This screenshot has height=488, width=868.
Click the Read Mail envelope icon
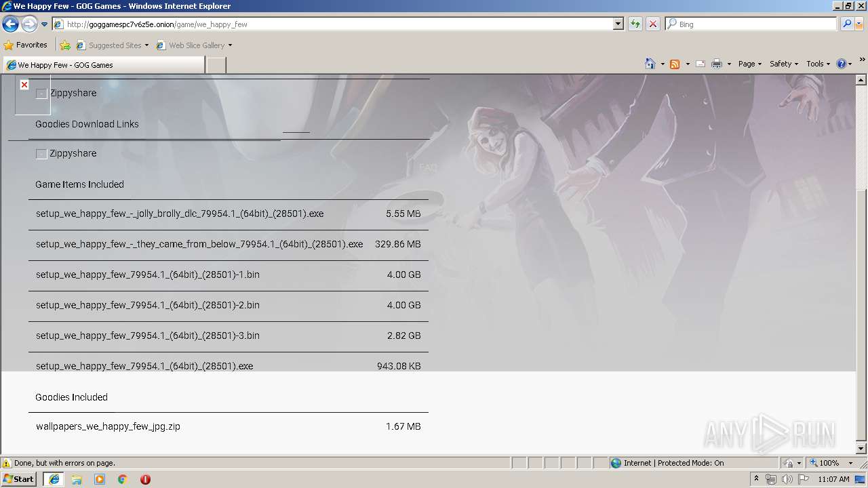701,64
